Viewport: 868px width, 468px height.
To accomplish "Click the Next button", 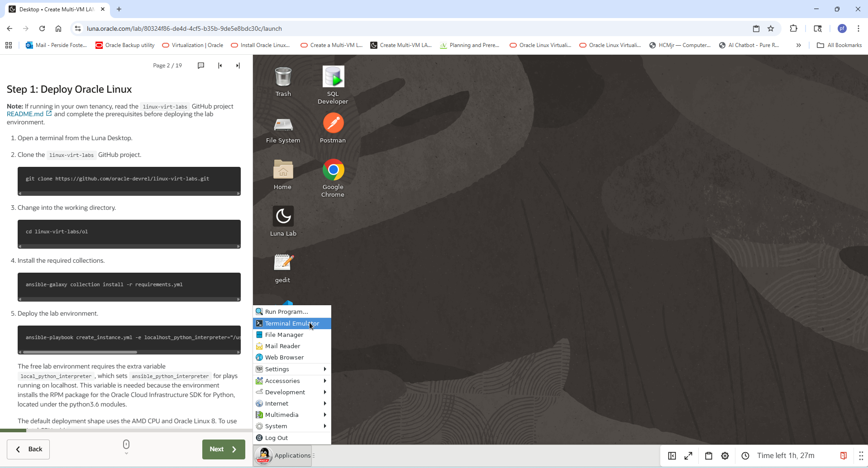I will tap(224, 449).
